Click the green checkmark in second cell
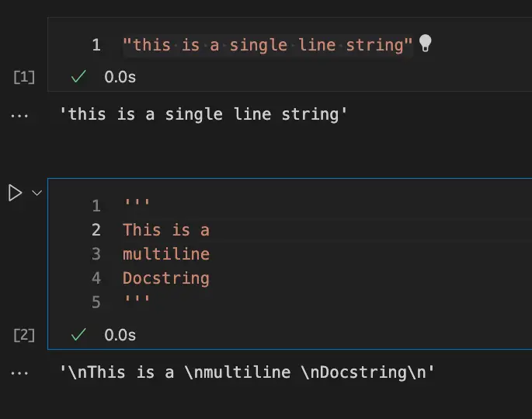The image size is (532, 419). (x=78, y=334)
